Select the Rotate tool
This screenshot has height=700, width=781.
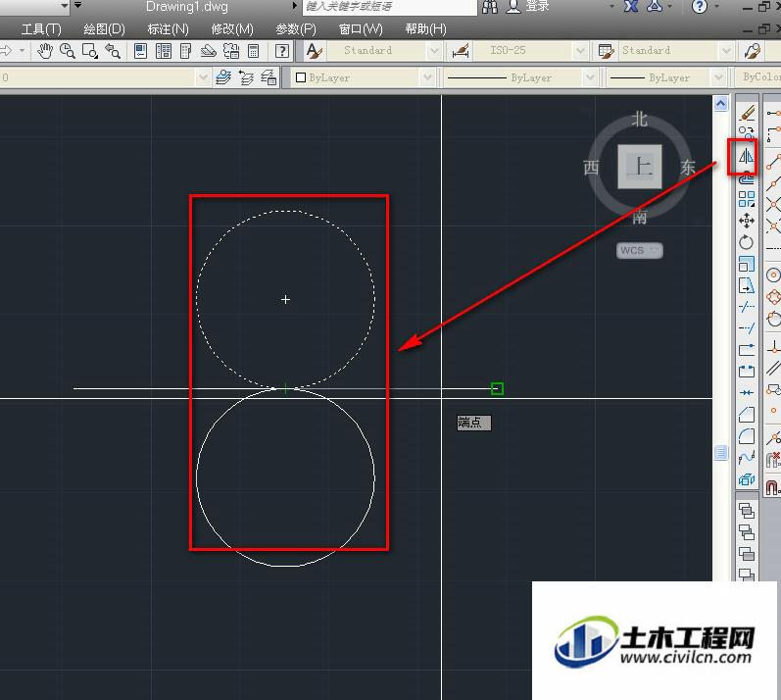pos(747,242)
